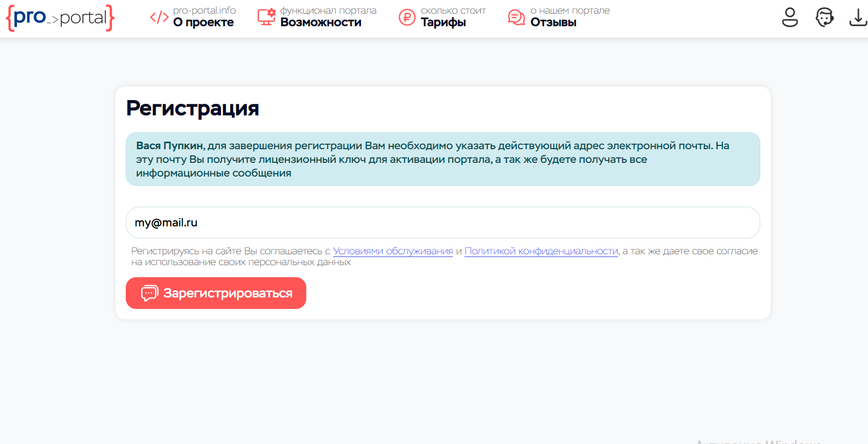Screen dimensions: 868x444
Task: Open the Условиями обслуживания link
Action: pyautogui.click(x=393, y=251)
